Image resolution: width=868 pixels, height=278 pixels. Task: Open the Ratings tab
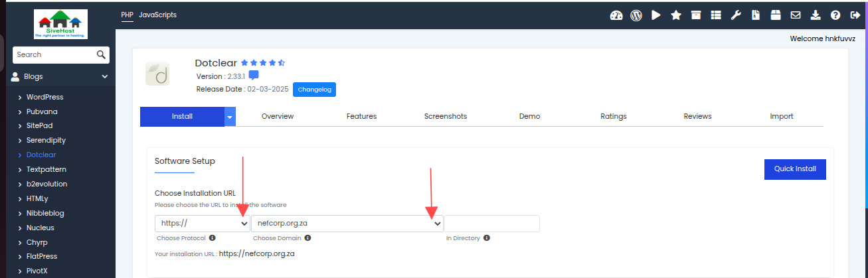(x=614, y=116)
